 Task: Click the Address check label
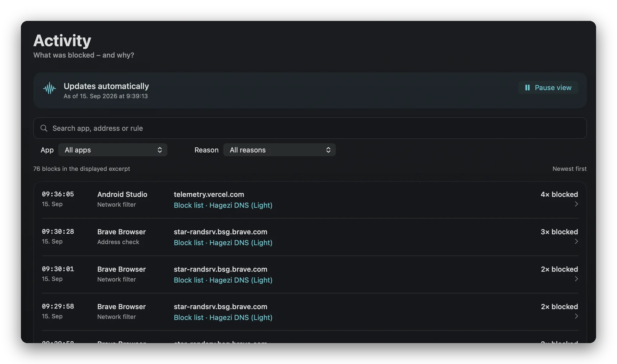pos(118,242)
